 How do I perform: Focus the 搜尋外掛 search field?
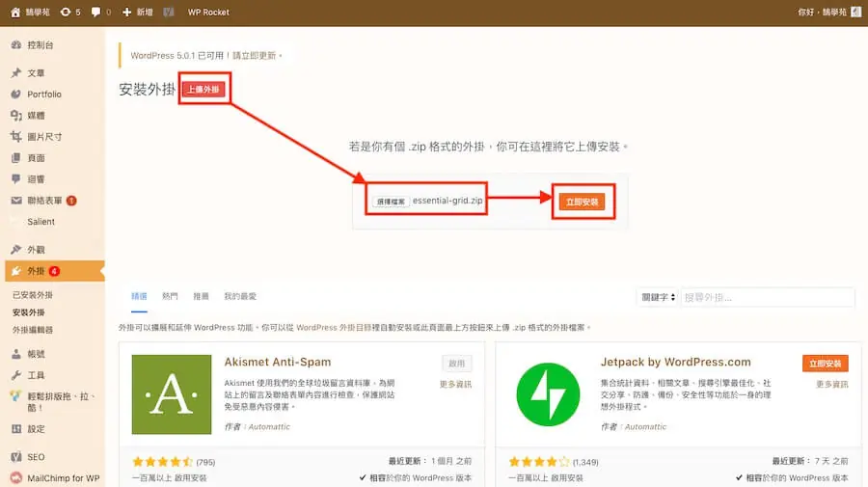click(768, 297)
